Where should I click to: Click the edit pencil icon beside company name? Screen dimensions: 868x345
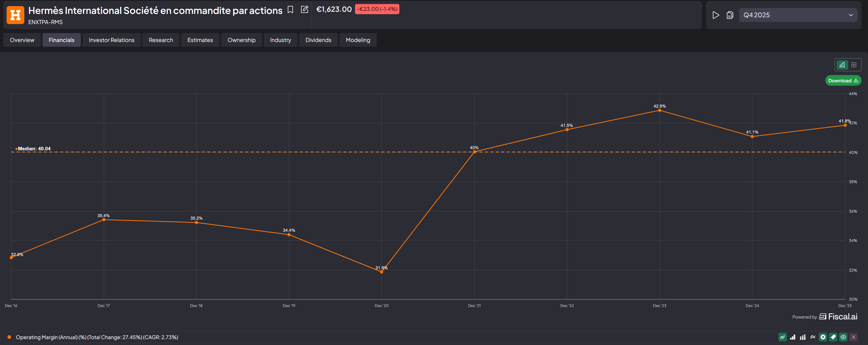pos(304,10)
